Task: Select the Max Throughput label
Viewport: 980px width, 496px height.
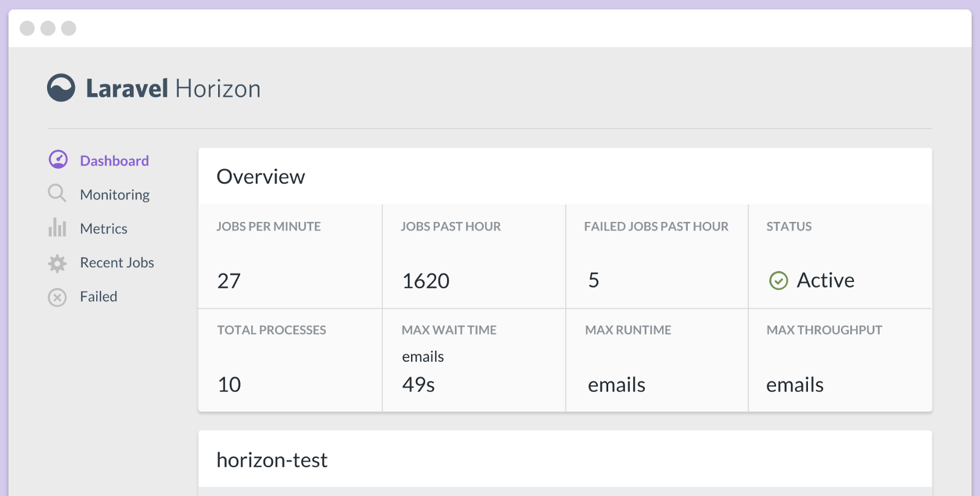Action: [x=824, y=330]
